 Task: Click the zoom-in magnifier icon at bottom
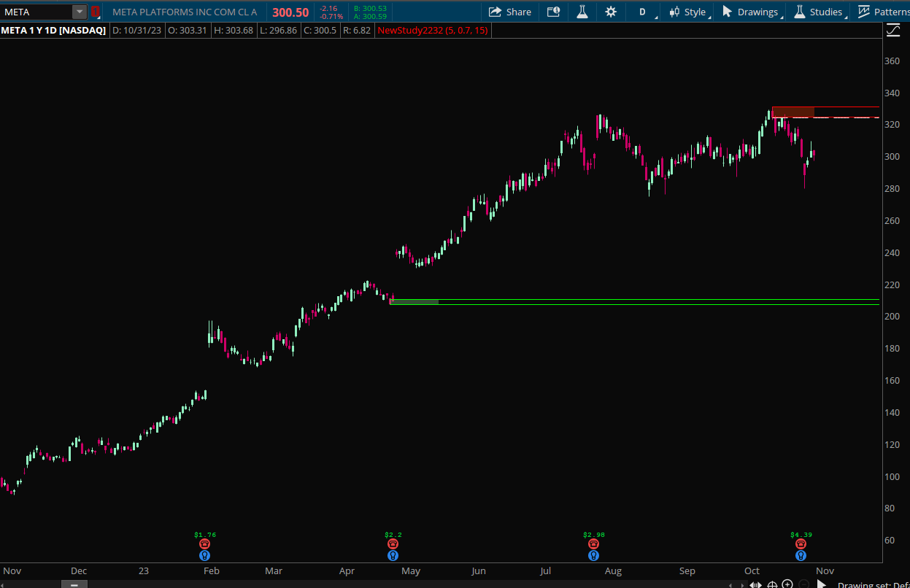[787, 584]
